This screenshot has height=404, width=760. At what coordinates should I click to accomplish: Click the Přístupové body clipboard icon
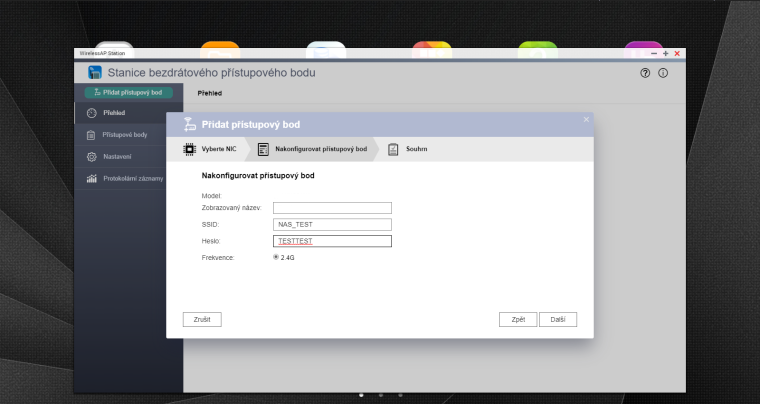tap(91, 135)
